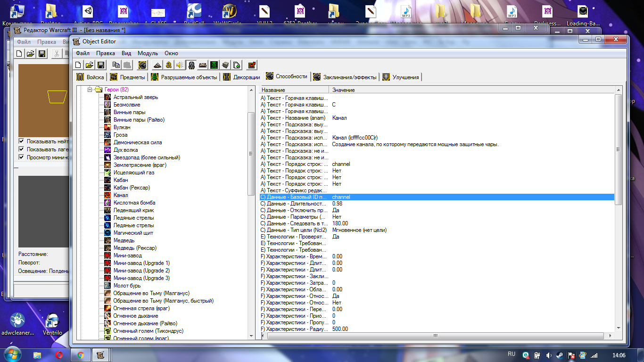Open the sound editor speaker icon
Image resolution: width=644 pixels, height=362 pixels.
pyautogui.click(x=180, y=65)
